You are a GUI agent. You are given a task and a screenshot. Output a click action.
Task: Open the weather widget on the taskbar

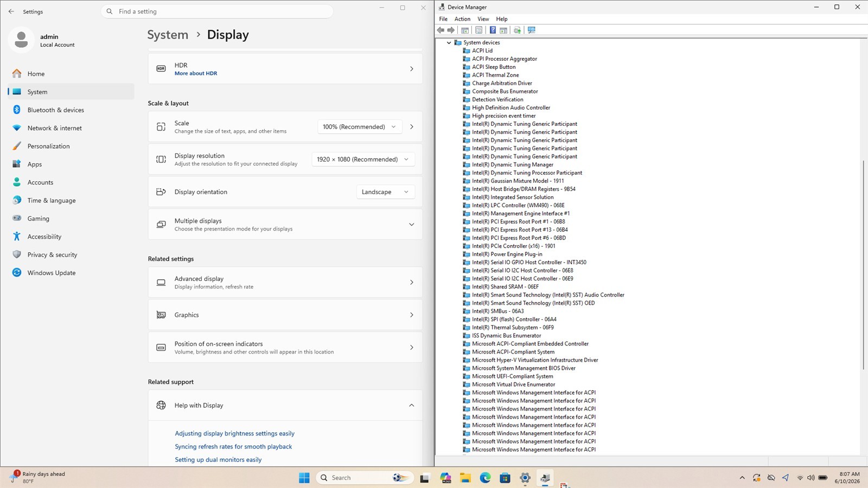pyautogui.click(x=38, y=478)
